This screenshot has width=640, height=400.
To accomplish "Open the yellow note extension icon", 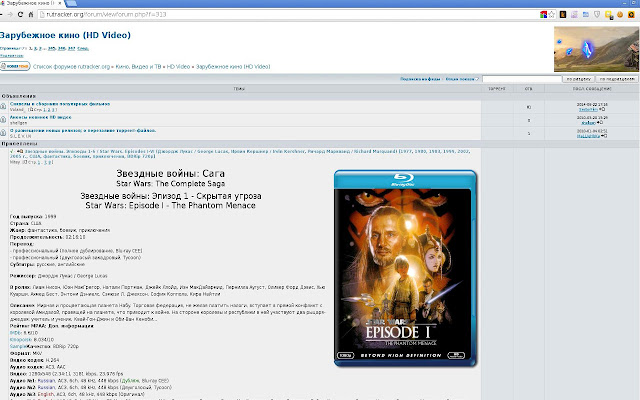I will coord(609,15).
